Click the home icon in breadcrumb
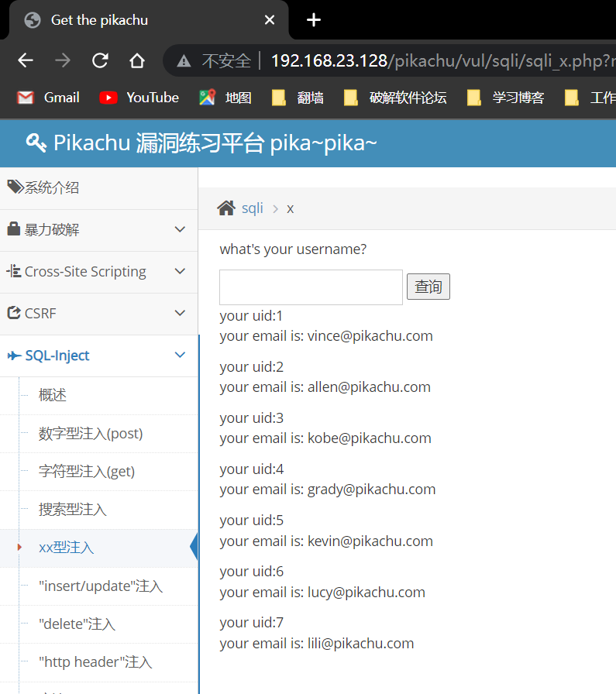The height and width of the screenshot is (694, 616). (226, 208)
